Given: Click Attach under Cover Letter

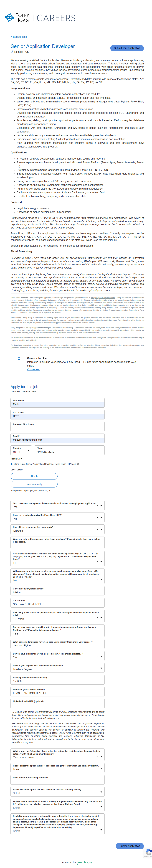Looking at the screenshot, I should 34,476.
